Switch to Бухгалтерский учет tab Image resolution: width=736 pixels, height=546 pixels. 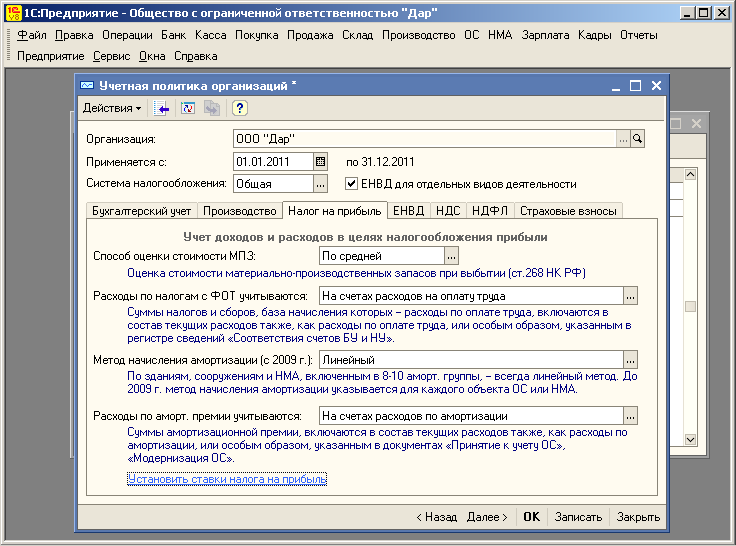click(141, 211)
